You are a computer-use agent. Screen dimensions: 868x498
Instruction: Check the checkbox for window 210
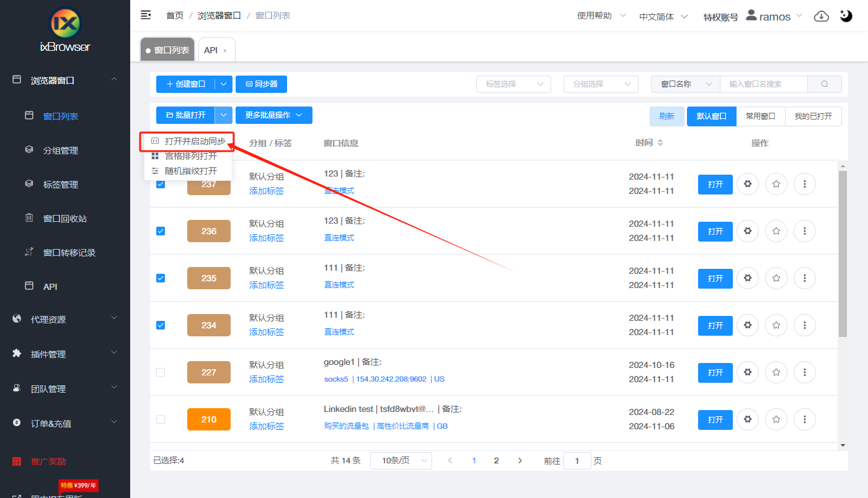coord(161,419)
